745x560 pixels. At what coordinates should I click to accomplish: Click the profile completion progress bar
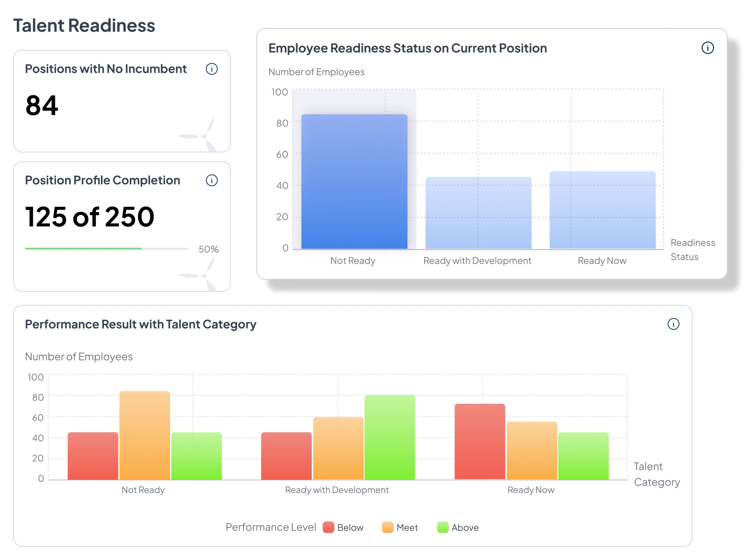106,249
